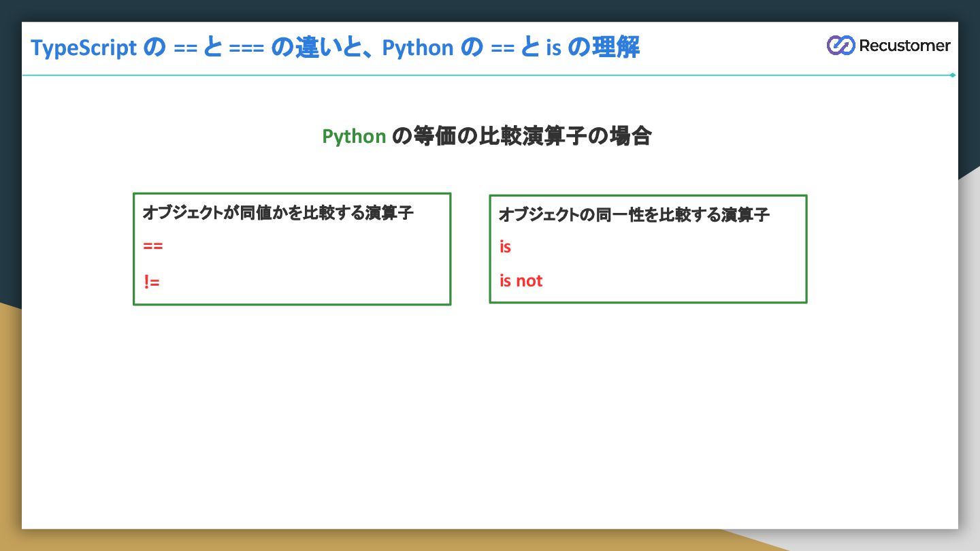Click the slide title about TypeScript == and ===
Viewport: 980px width, 551px height.
tap(336, 48)
